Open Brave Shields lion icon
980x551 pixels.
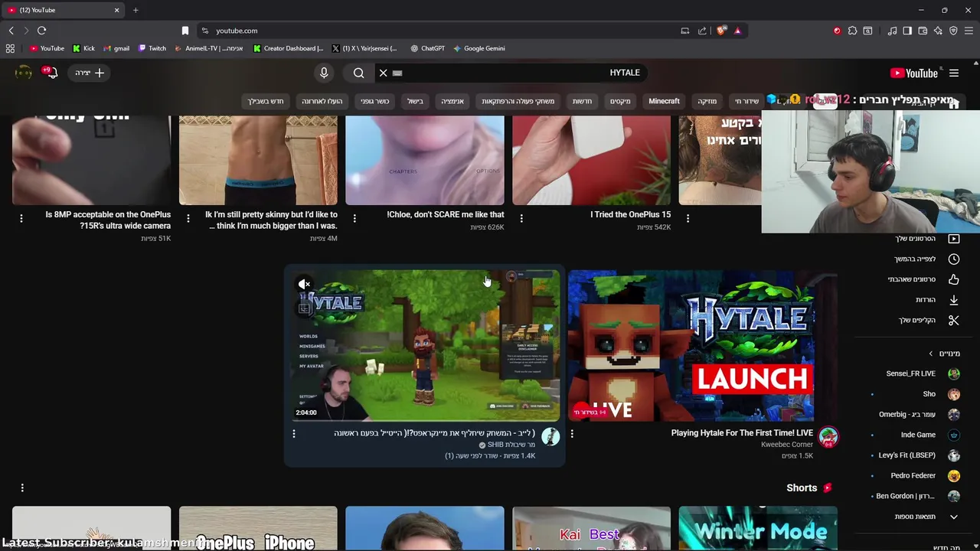pos(721,31)
